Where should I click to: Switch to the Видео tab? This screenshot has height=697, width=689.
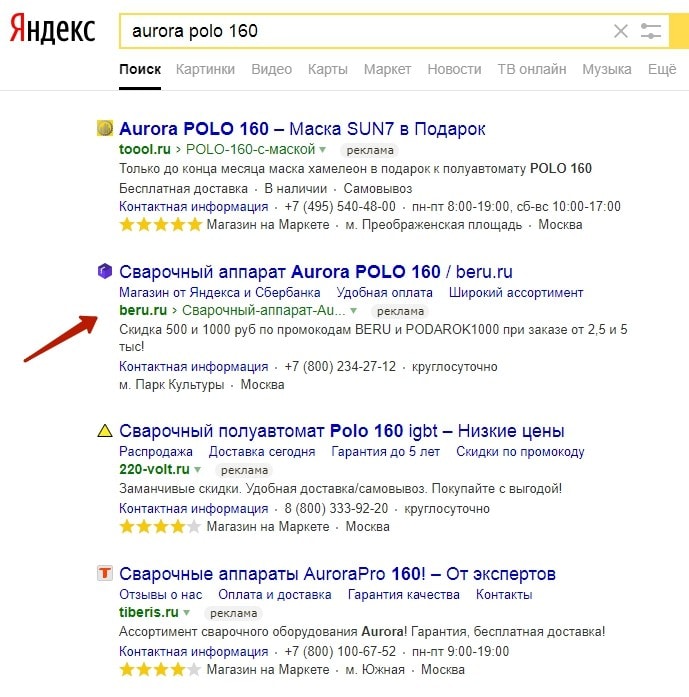coord(272,69)
